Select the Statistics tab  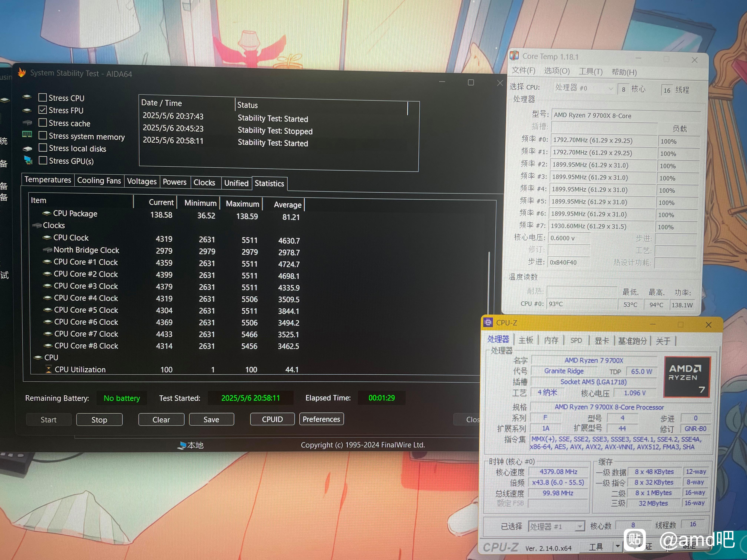(270, 183)
